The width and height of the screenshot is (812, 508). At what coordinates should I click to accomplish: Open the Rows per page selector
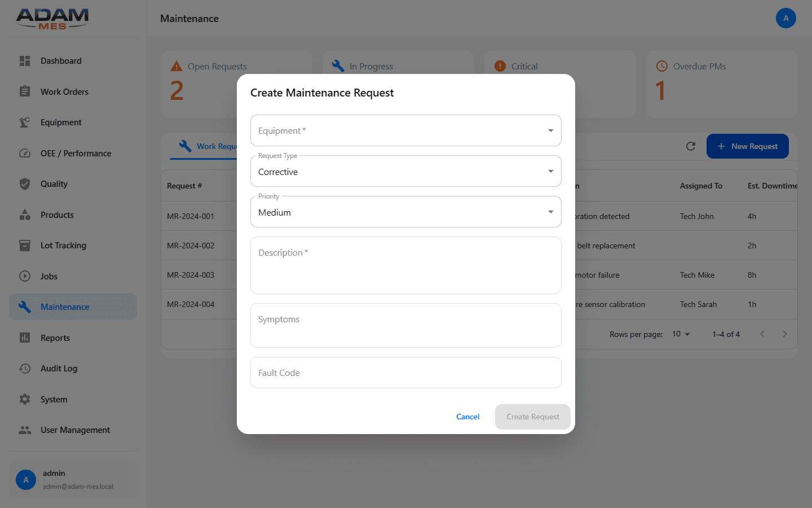681,334
